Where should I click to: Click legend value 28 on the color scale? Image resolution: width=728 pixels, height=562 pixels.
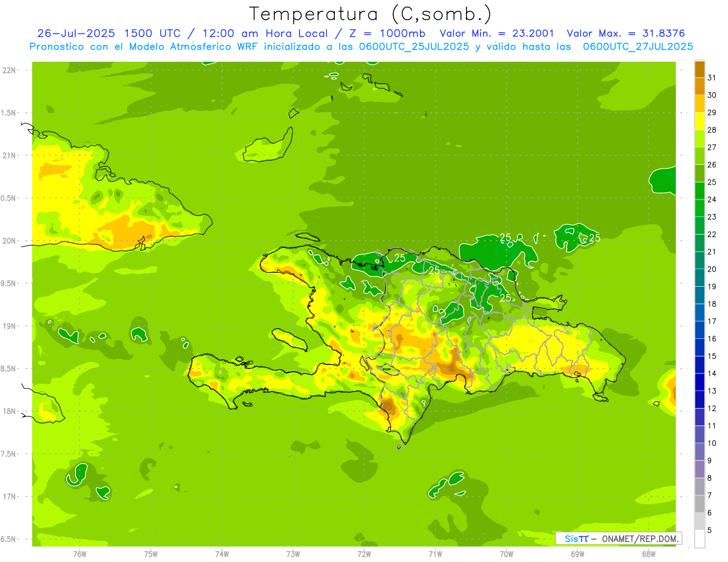click(712, 130)
